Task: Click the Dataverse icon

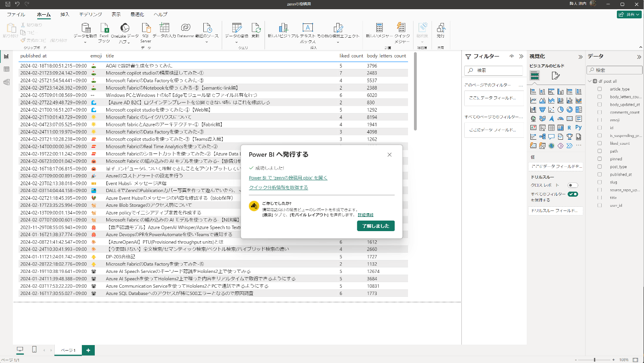Action: tap(185, 28)
